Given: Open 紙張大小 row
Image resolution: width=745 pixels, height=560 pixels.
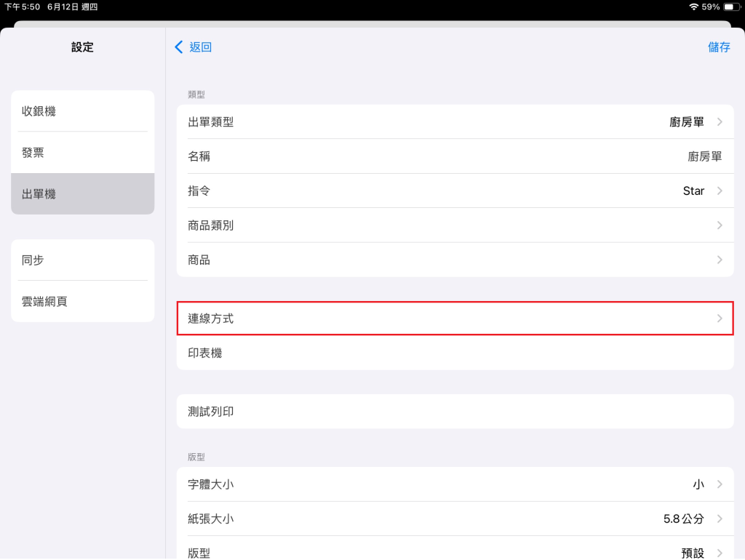Looking at the screenshot, I should coord(455,519).
